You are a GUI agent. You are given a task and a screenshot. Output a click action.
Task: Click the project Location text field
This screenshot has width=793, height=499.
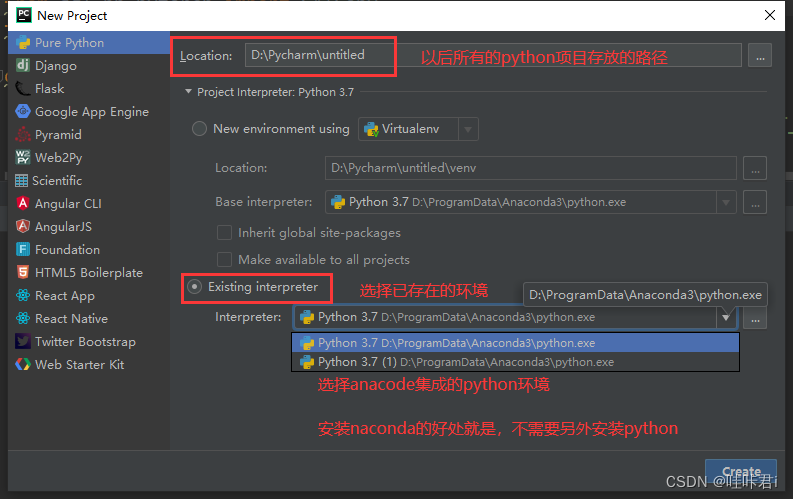coord(493,55)
